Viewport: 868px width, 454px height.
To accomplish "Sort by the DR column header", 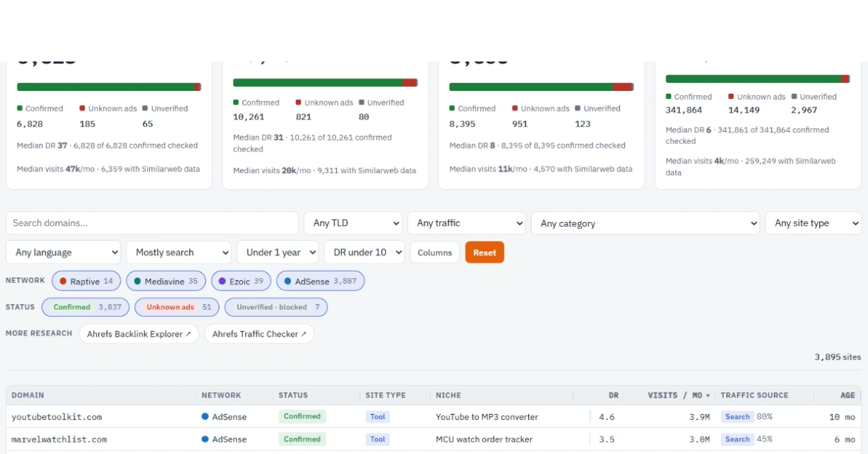I will 614,395.
